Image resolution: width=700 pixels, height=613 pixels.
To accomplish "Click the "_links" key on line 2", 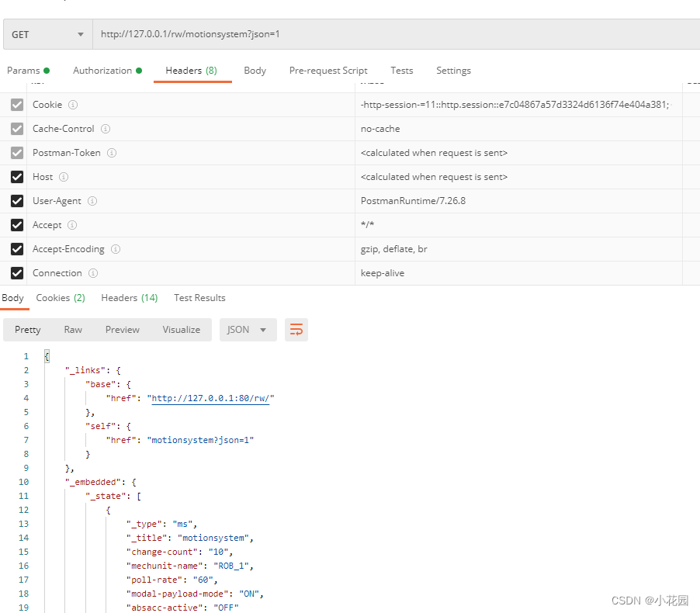I will click(85, 371).
